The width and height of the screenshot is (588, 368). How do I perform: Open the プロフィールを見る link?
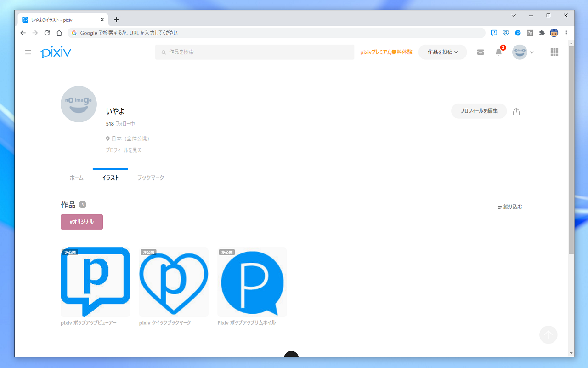124,150
